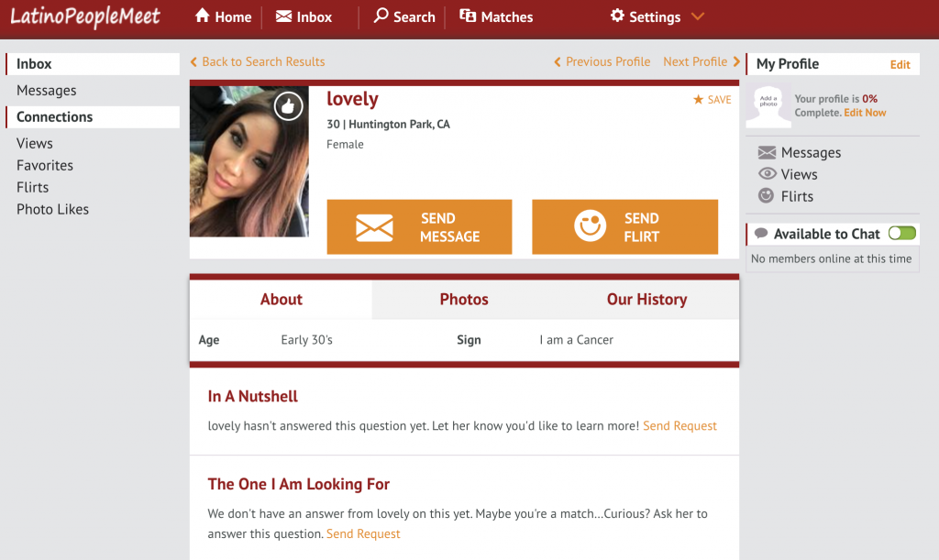Click the SEND MESSAGE button
This screenshot has width=939, height=560.
pos(419,227)
